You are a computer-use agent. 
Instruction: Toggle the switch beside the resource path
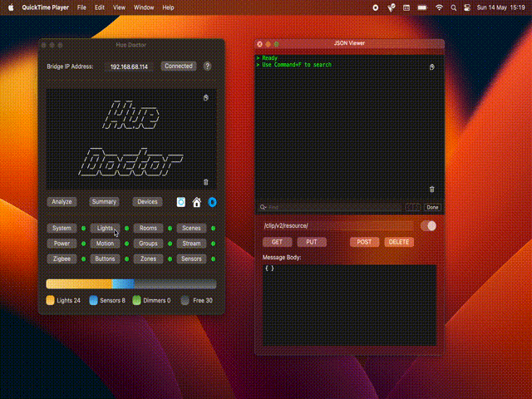[x=428, y=226]
